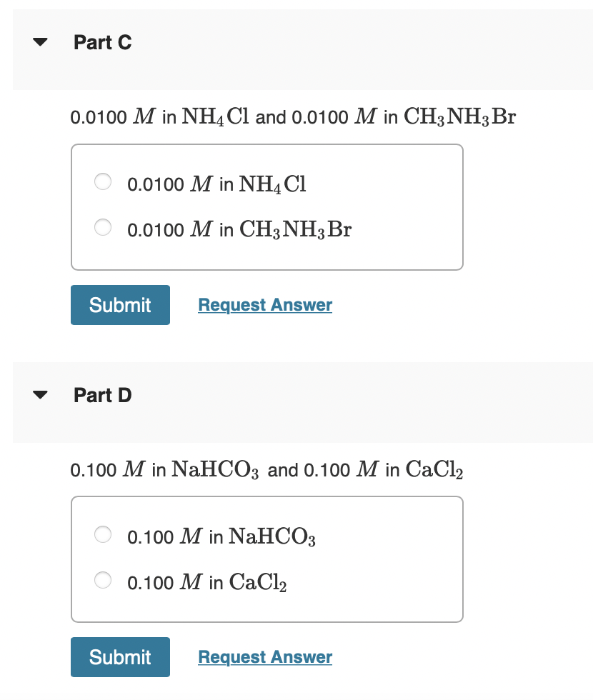Select the 0.0100 M CH3NH3Br radio button
Screen dimensions: 593x700
point(103,227)
